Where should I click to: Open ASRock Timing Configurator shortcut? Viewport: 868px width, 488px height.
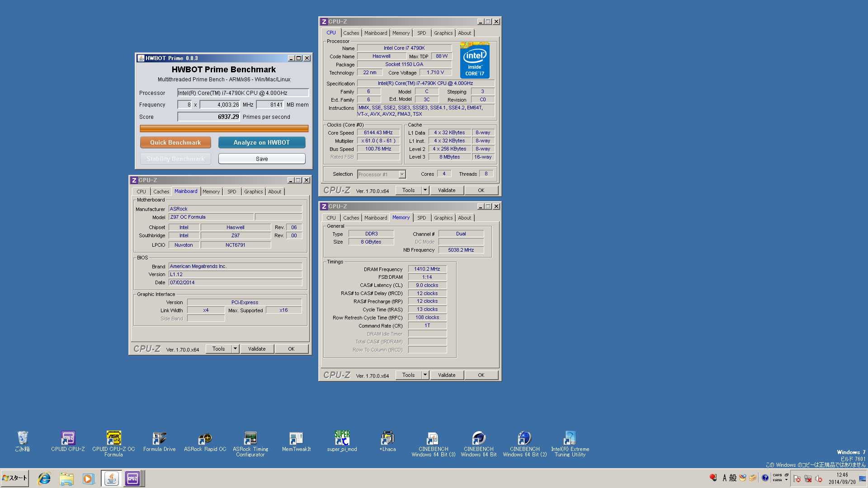click(250, 444)
